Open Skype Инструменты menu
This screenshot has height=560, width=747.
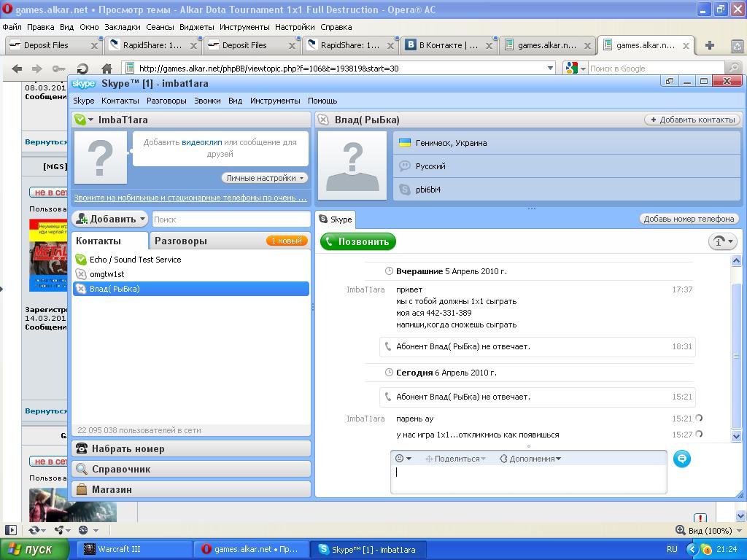(275, 101)
